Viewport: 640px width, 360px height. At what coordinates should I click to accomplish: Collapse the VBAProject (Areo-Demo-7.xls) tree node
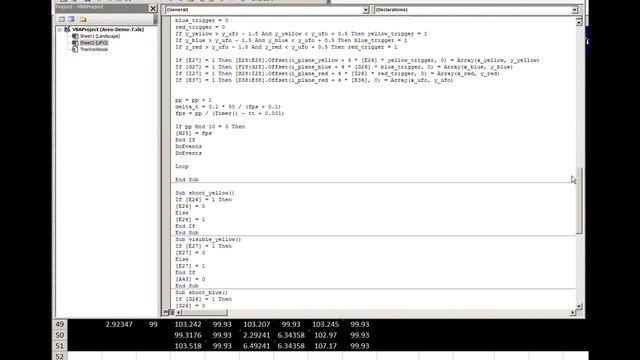click(x=60, y=29)
